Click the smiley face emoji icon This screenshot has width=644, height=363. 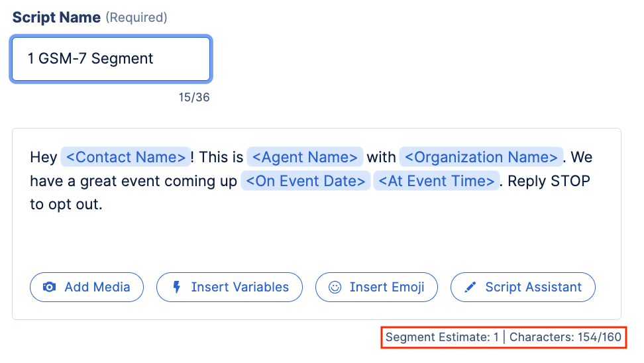click(x=335, y=287)
